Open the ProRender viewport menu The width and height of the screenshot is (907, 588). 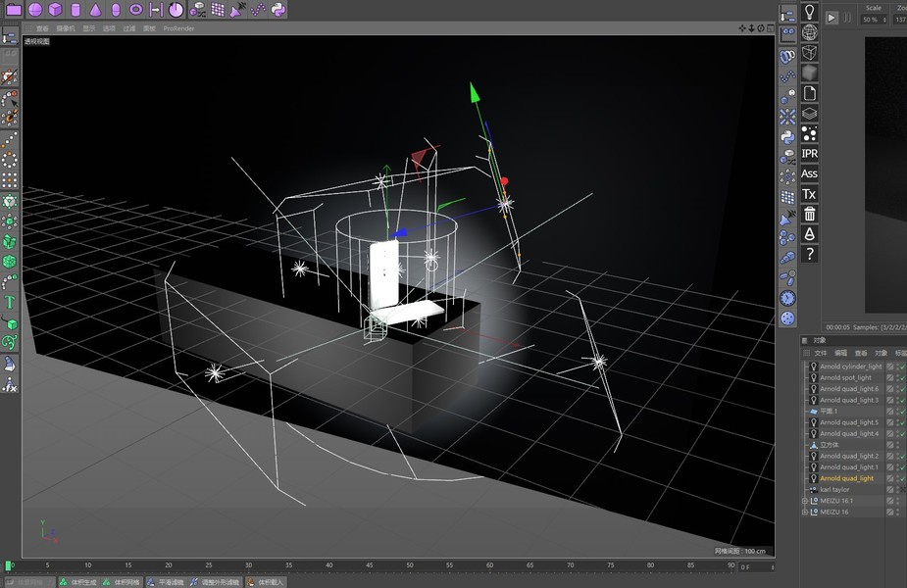[x=178, y=28]
